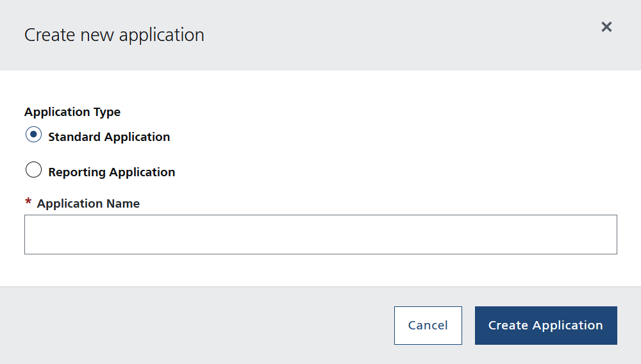Abort application creation via Cancel

(x=428, y=326)
